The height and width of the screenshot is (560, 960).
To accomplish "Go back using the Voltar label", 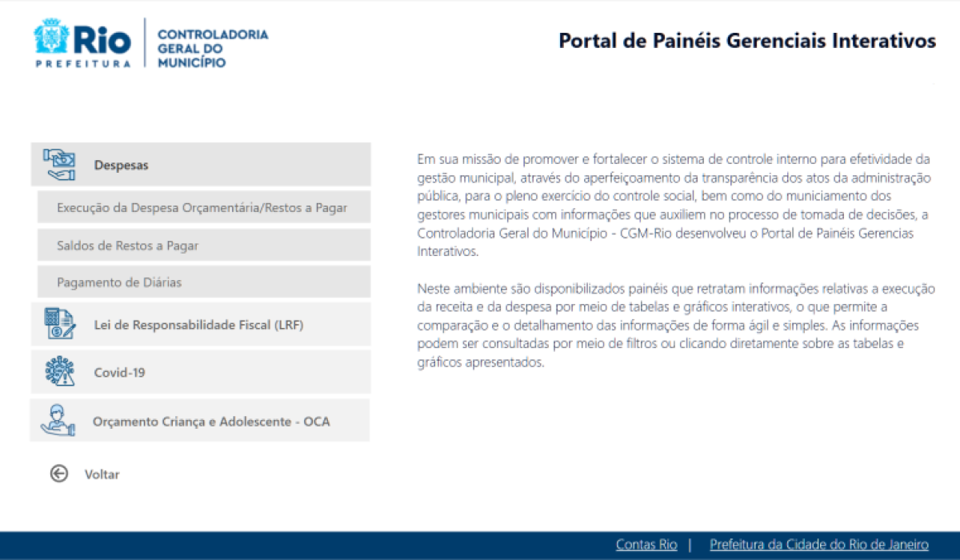I will point(102,474).
